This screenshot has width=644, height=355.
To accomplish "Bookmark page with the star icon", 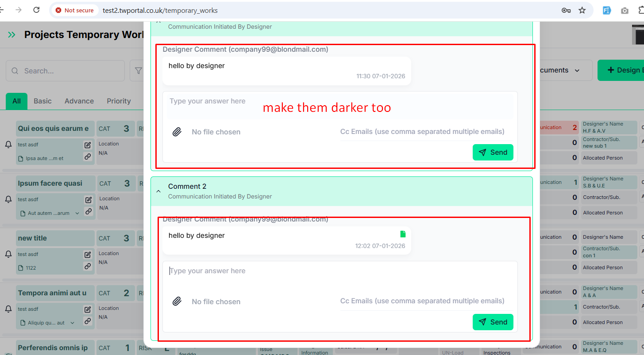I will (582, 10).
